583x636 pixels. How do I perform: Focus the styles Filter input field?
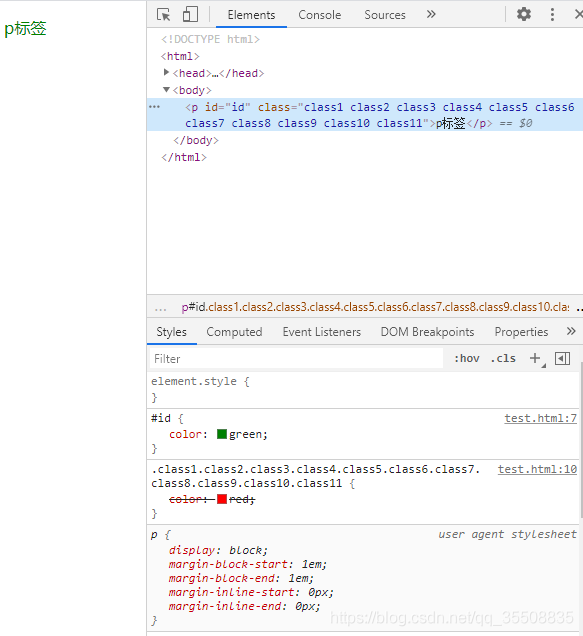296,359
